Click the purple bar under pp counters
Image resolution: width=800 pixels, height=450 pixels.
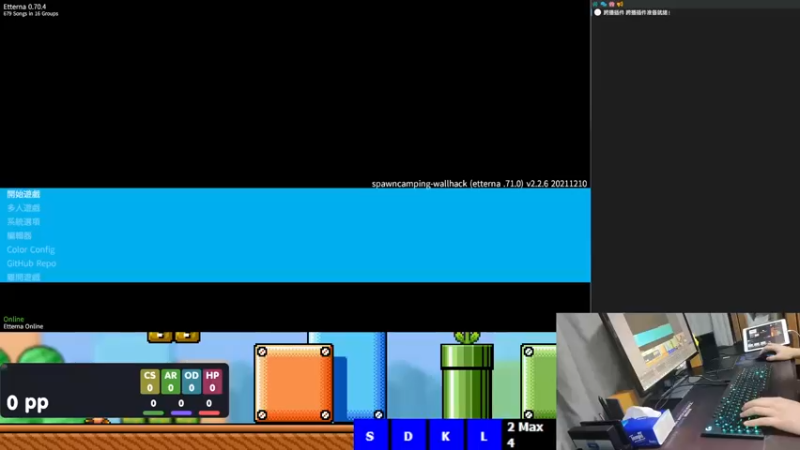click(181, 413)
